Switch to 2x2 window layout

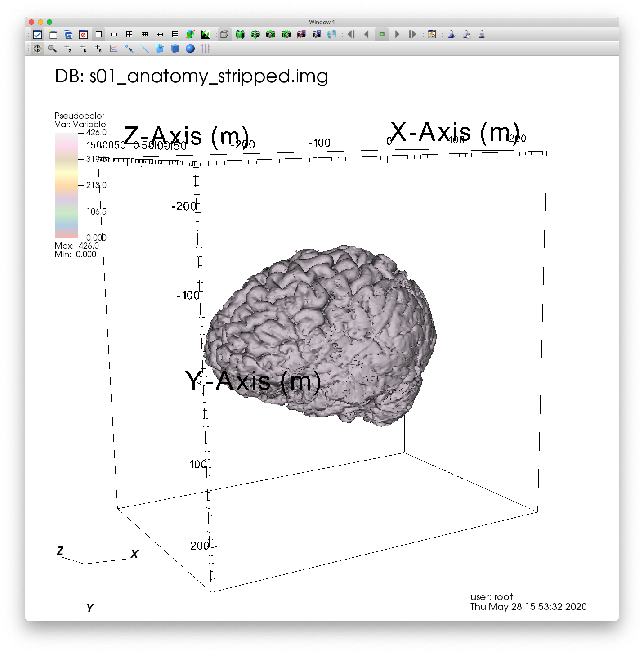click(x=129, y=34)
